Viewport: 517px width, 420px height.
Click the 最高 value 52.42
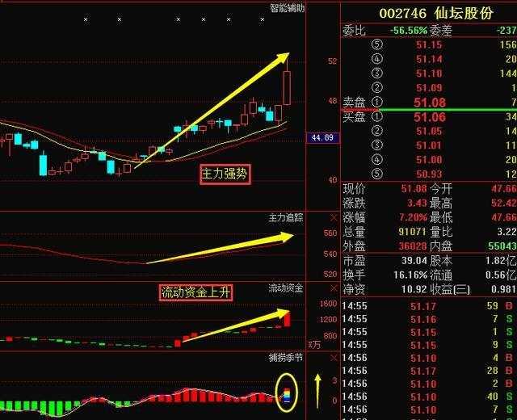click(x=504, y=203)
